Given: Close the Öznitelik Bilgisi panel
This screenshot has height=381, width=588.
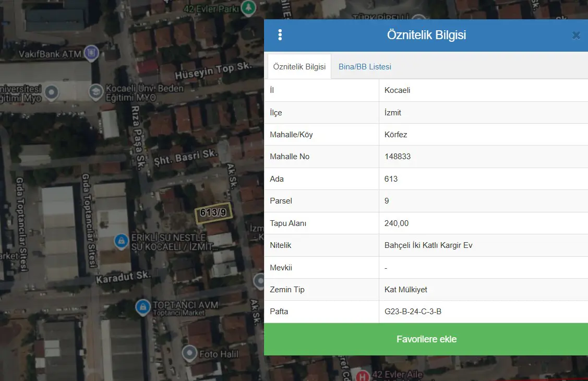Looking at the screenshot, I should click(x=576, y=35).
